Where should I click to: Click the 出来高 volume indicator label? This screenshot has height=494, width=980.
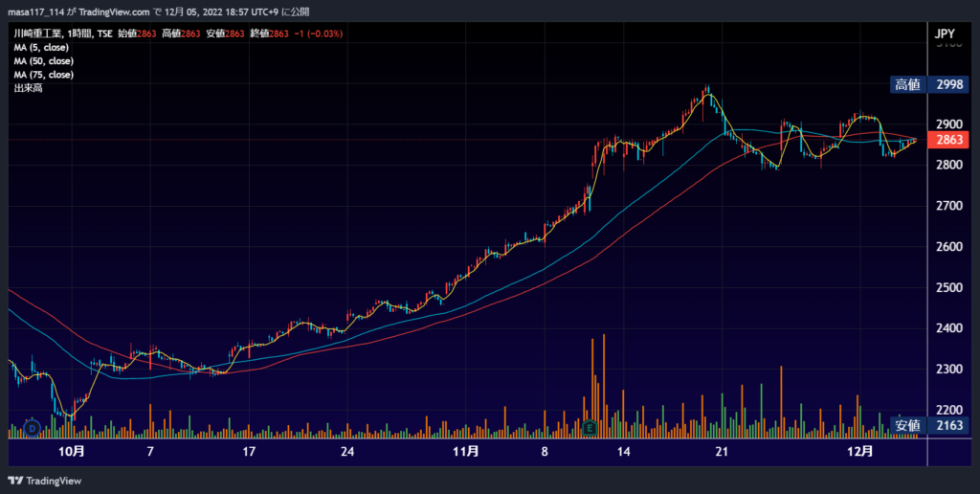point(28,88)
